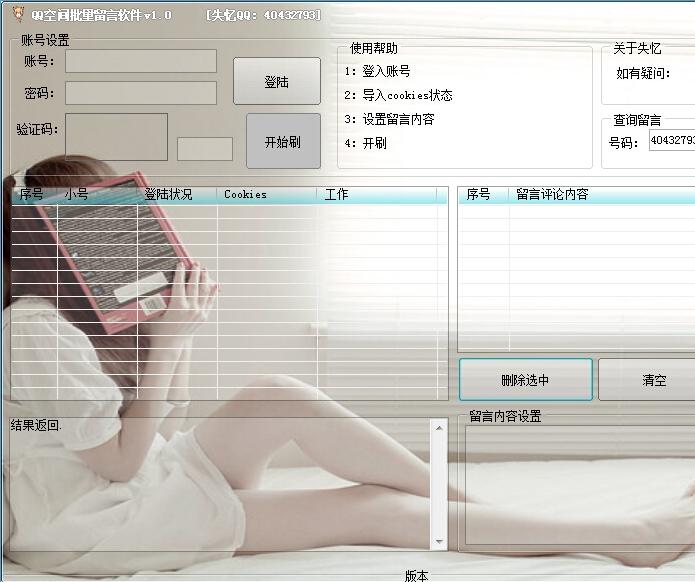695x582 pixels.
Task: Click the 工作 column header
Action: pyautogui.click(x=377, y=195)
